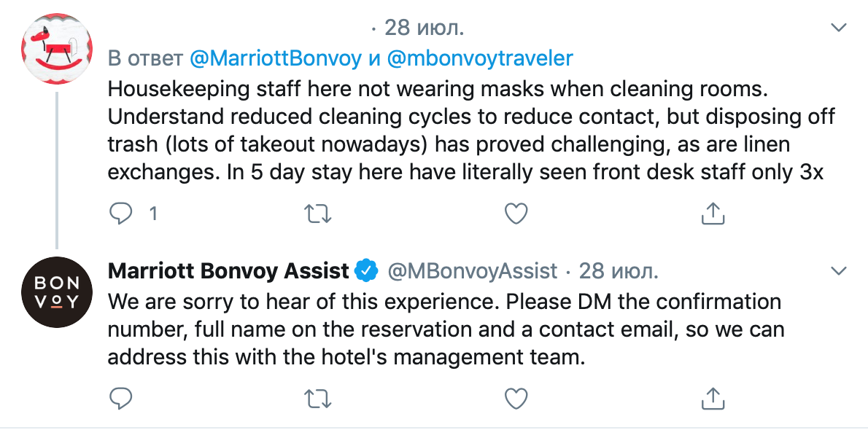Reply to the housekeeping complaint tweet

(121, 214)
